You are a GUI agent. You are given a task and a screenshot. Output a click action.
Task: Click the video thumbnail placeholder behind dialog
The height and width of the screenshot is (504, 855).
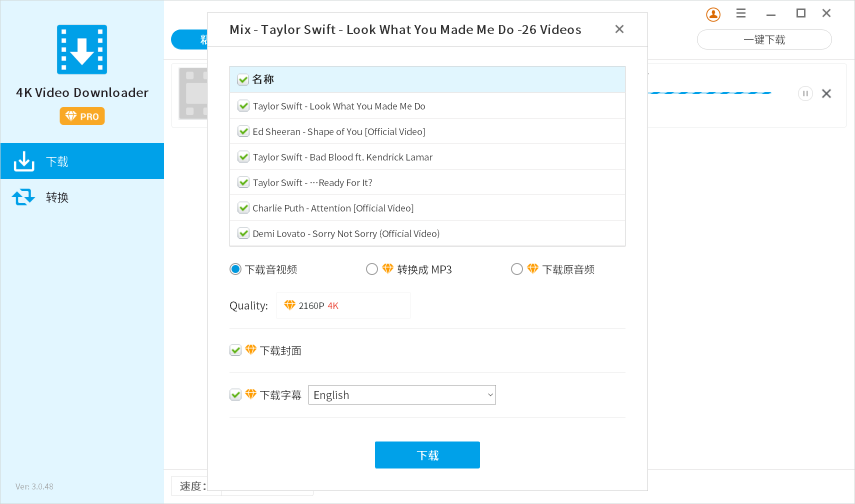193,93
